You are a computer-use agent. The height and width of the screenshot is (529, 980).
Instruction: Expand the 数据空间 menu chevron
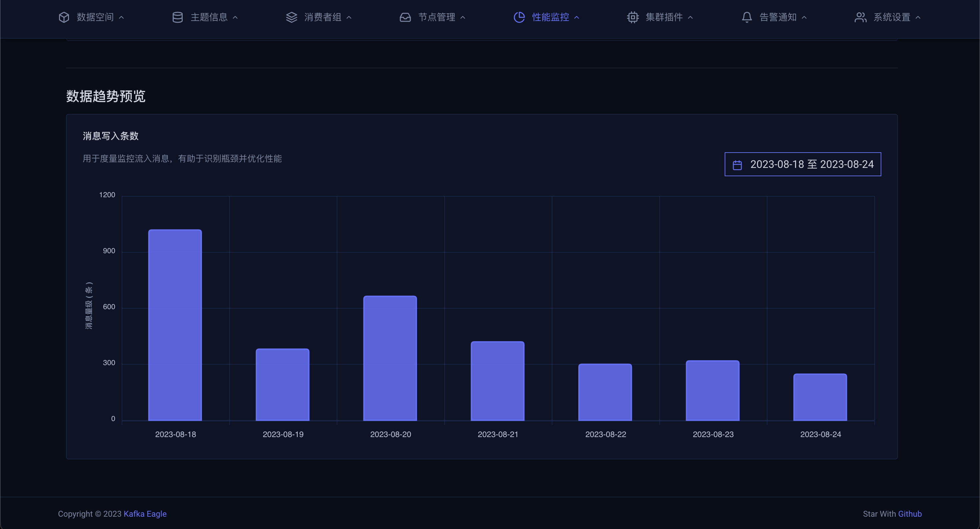click(x=121, y=18)
